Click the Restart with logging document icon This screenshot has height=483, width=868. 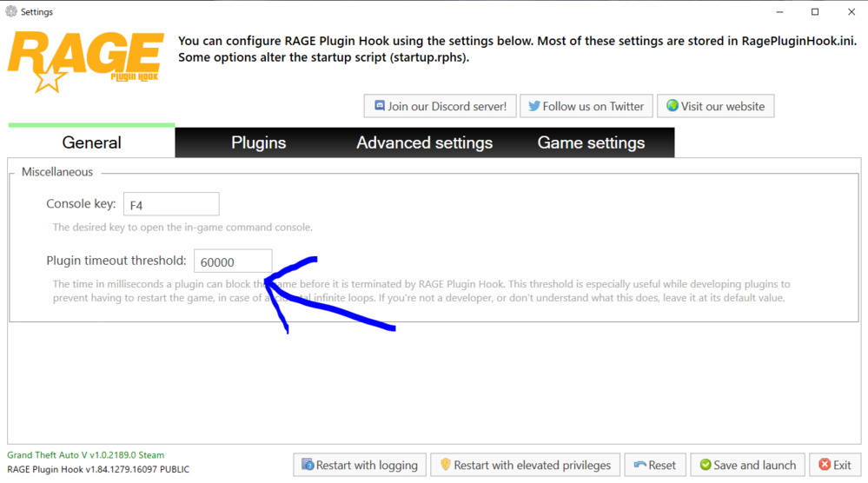tap(308, 464)
